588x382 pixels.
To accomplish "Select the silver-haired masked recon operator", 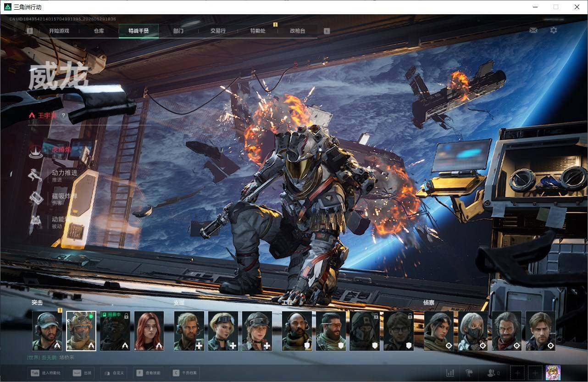I will tap(473, 331).
